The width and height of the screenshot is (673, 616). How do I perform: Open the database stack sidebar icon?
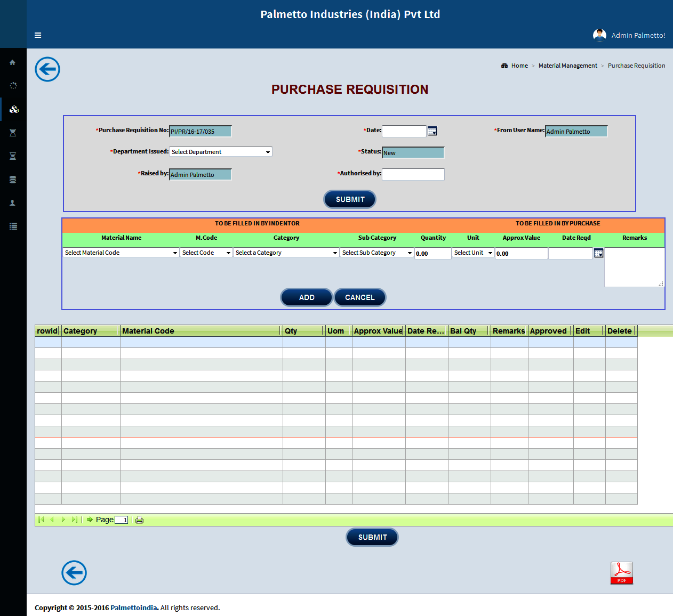13,180
